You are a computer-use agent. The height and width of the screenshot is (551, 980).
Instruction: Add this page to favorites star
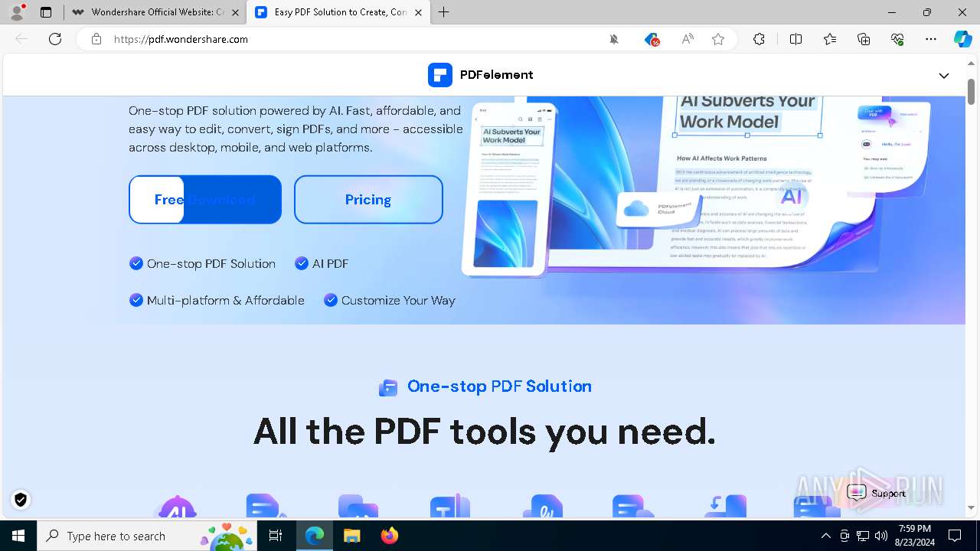718,39
